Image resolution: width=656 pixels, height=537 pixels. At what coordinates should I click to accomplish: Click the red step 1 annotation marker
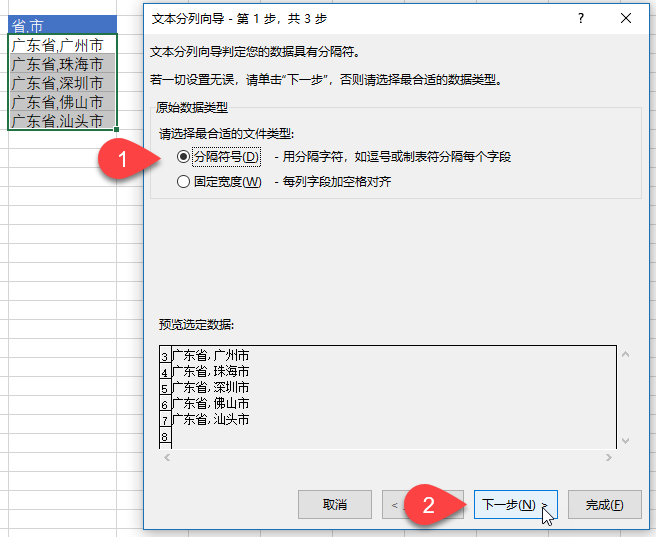[121, 159]
